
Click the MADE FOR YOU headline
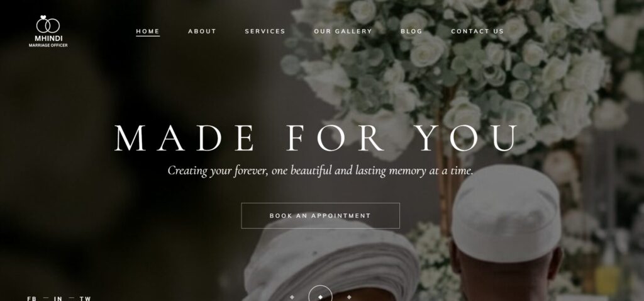click(316, 138)
